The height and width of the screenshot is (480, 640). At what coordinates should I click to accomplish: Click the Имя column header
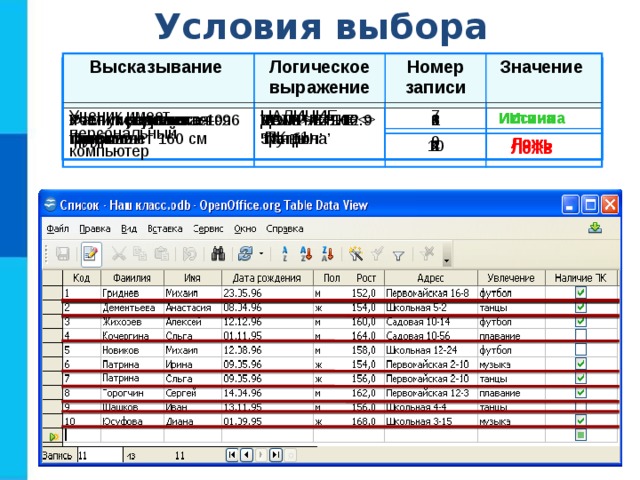[x=193, y=278]
